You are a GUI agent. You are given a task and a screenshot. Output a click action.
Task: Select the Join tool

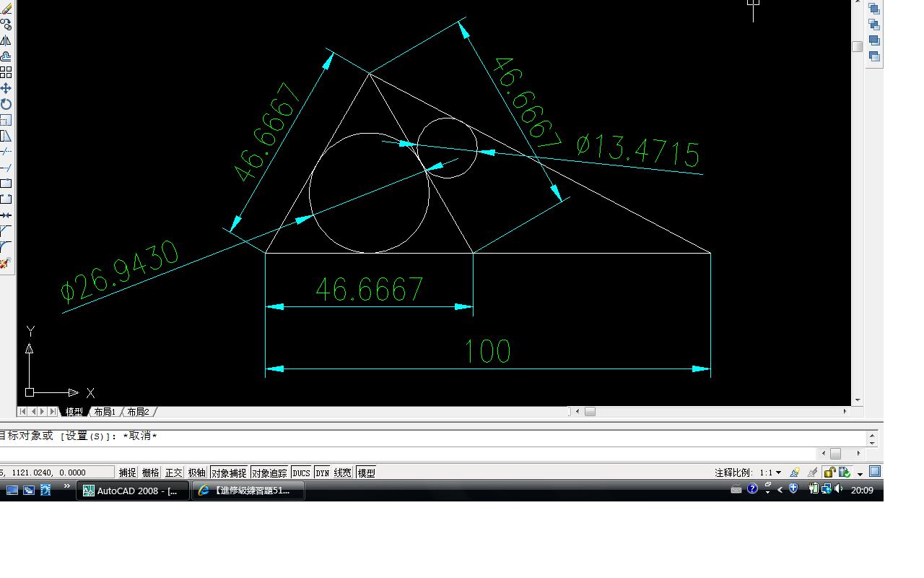click(6, 215)
